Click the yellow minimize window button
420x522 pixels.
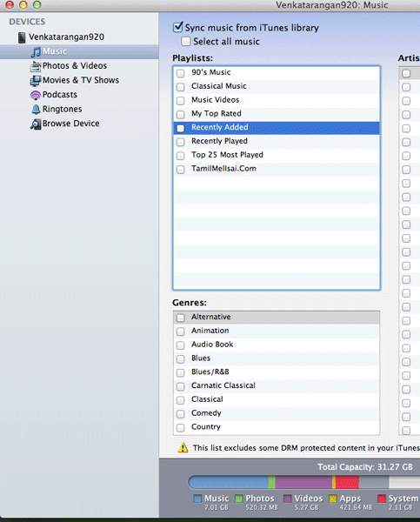23,4
